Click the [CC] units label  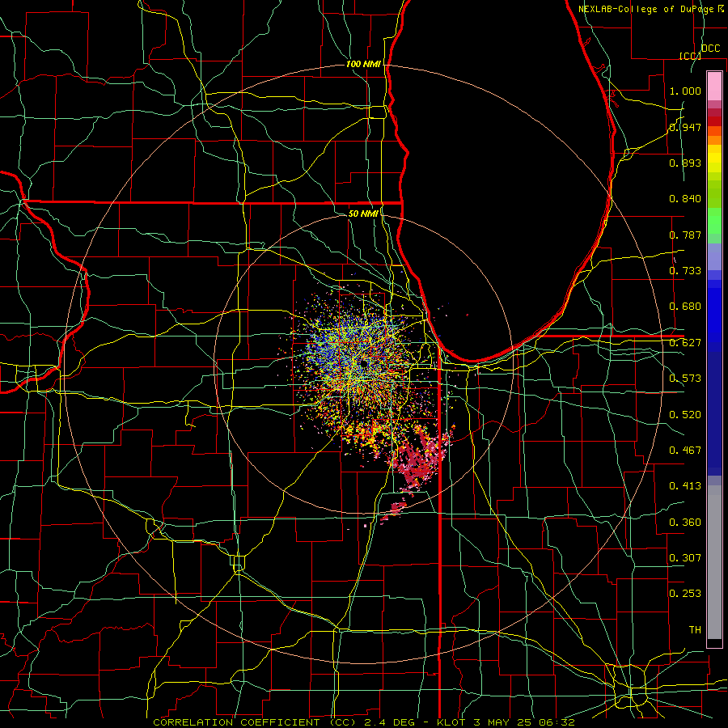(690, 56)
